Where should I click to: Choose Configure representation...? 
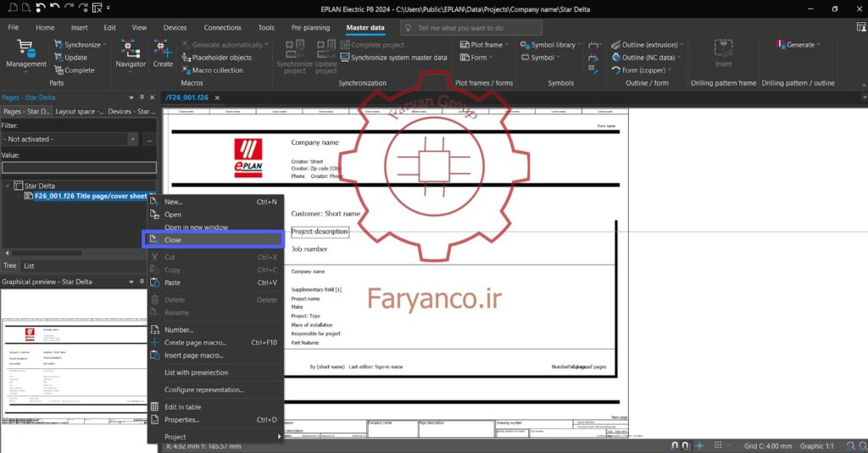click(215, 390)
